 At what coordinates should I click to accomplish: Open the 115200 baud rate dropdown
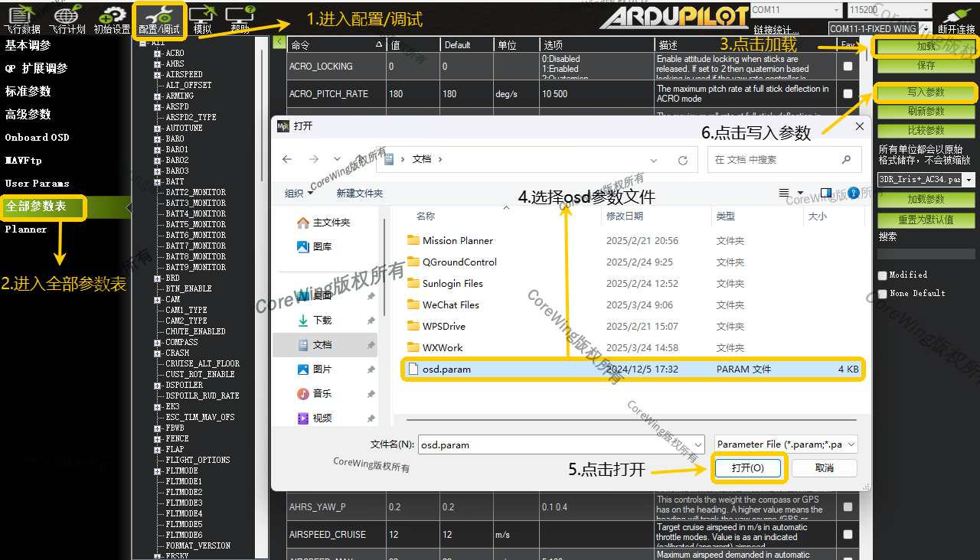pyautogui.click(x=888, y=10)
